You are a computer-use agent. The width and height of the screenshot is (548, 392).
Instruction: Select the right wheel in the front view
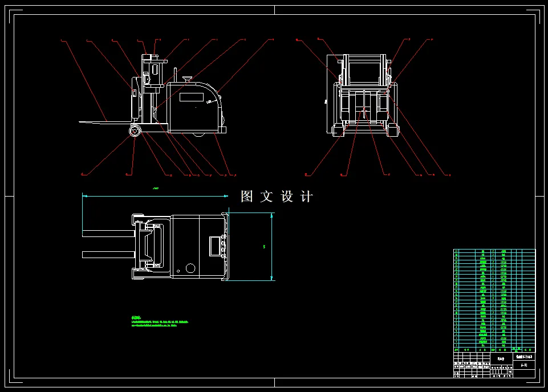coord(393,131)
